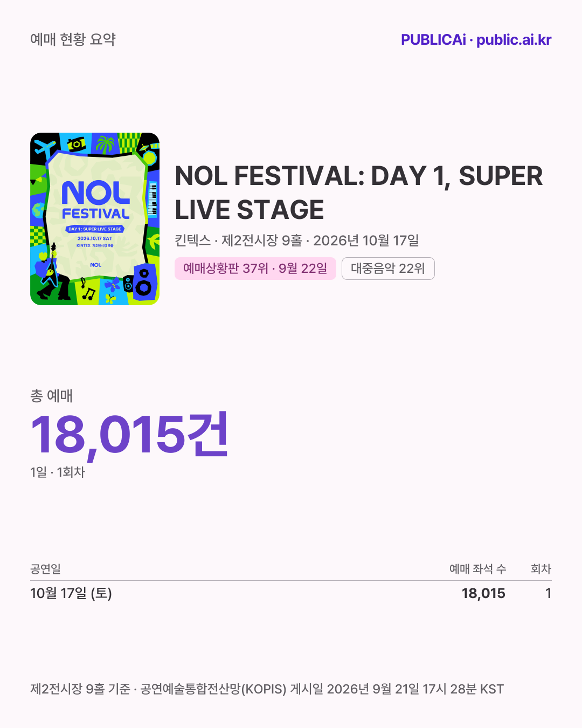Click the DAY 1 : SUPER LIVE STAGE banner on poster
Screen dimensions: 582x728
click(x=95, y=229)
